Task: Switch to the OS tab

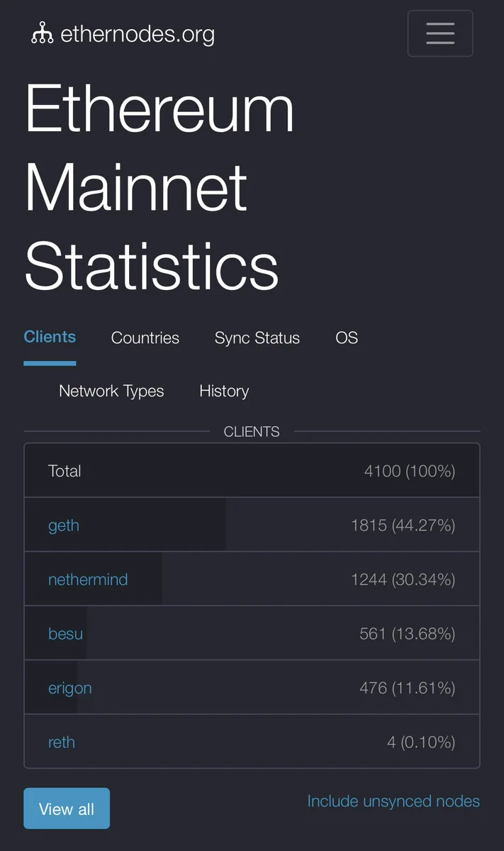Action: pos(347,338)
